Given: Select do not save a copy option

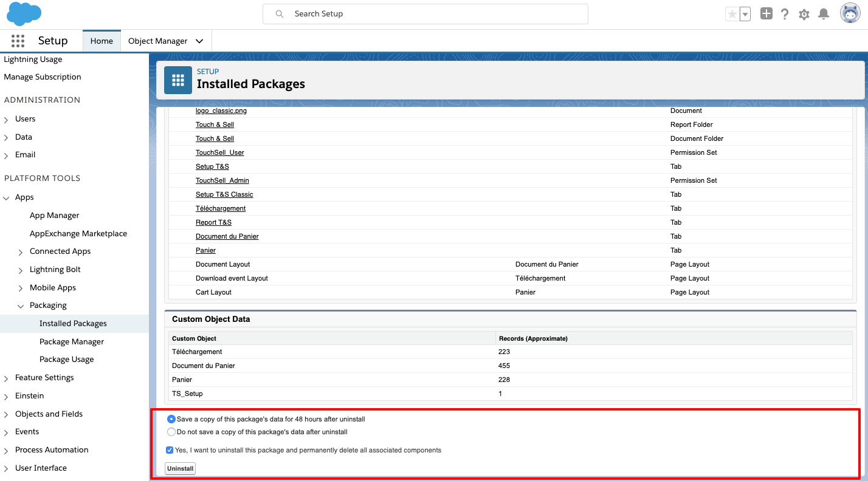Looking at the screenshot, I should [171, 432].
